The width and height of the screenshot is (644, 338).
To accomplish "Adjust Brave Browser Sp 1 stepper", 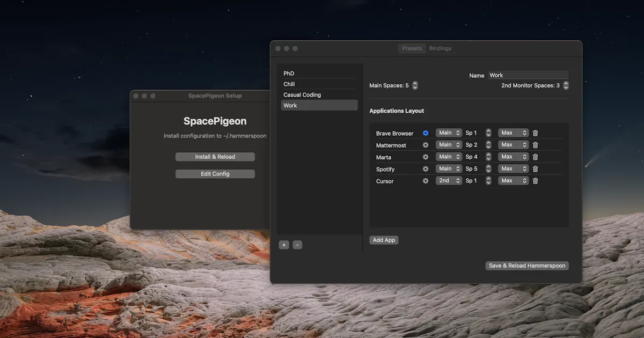I will tap(488, 133).
